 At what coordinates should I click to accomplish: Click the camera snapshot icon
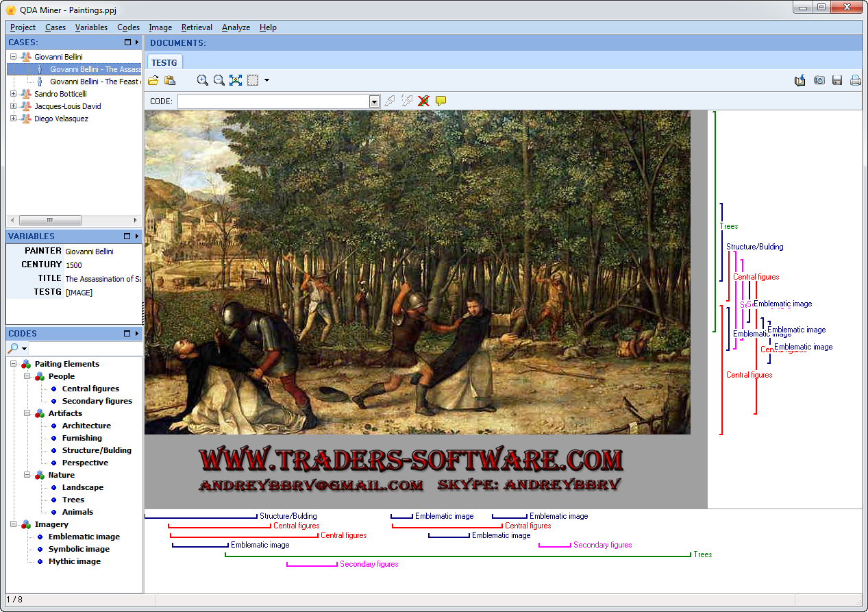point(819,80)
